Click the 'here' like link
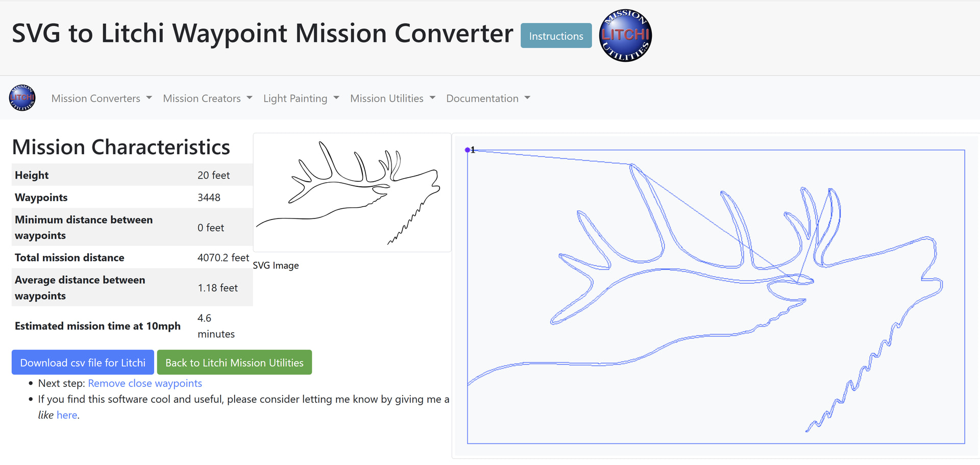This screenshot has width=980, height=465. tap(67, 415)
